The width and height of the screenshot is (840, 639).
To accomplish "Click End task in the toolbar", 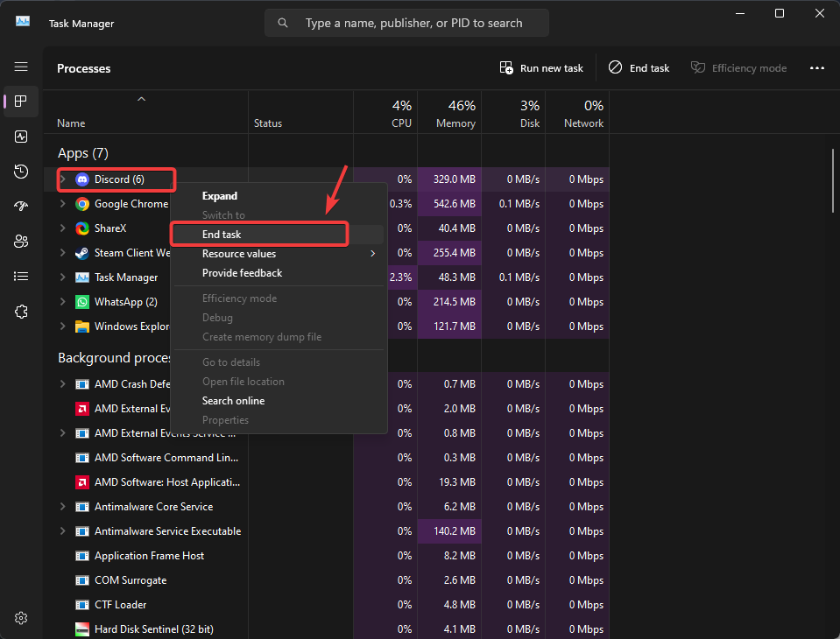I will point(639,68).
